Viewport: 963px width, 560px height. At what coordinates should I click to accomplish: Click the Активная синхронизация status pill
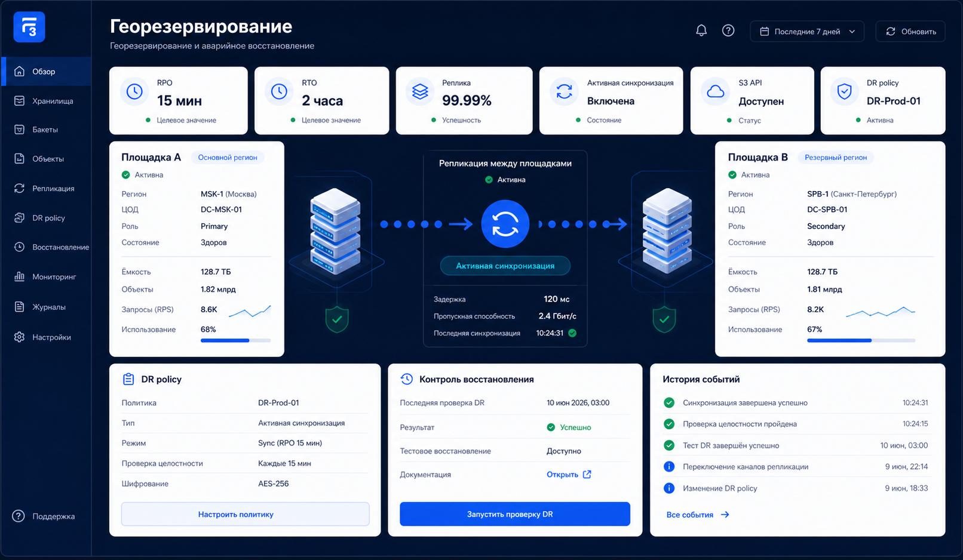(505, 266)
